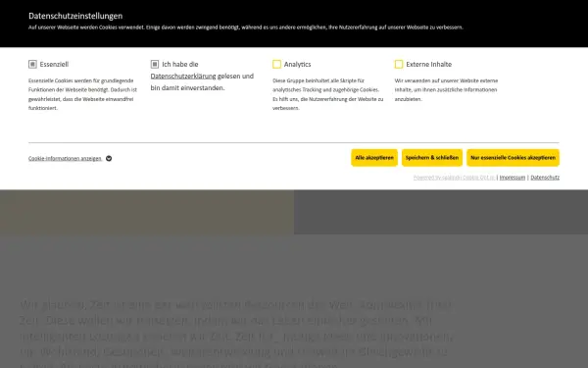
Task: Open the Datenschutzerklärung link
Action: point(183,77)
